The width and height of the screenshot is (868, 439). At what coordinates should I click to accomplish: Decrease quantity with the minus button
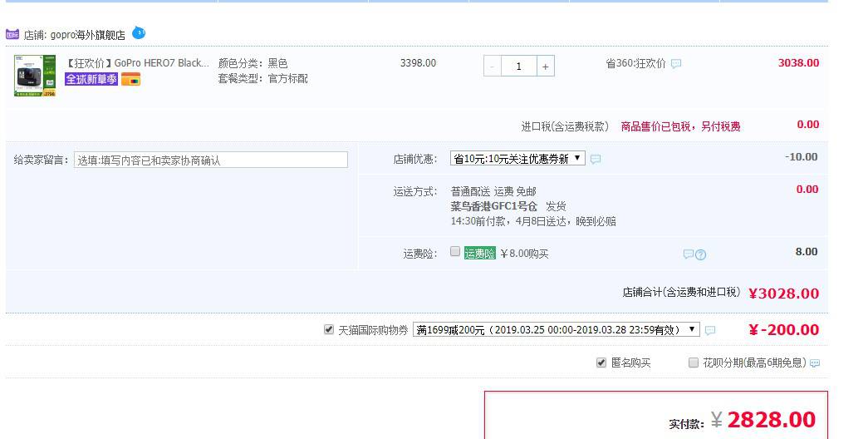492,67
